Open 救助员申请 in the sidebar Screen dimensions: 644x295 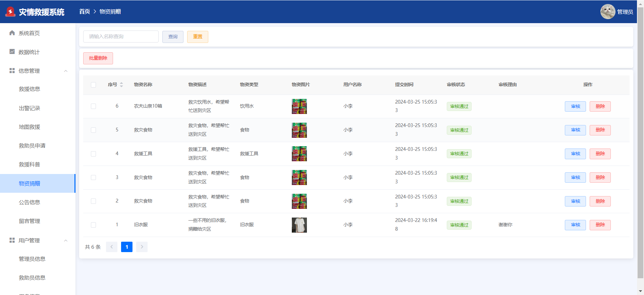pyautogui.click(x=38, y=146)
